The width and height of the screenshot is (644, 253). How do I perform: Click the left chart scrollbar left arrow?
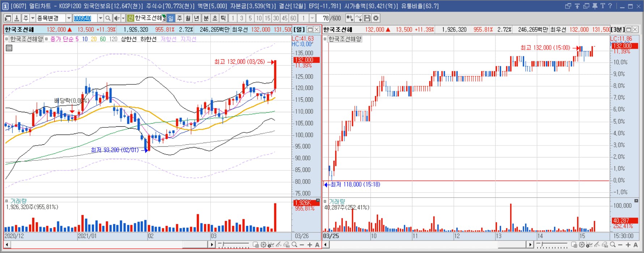(x=7, y=245)
